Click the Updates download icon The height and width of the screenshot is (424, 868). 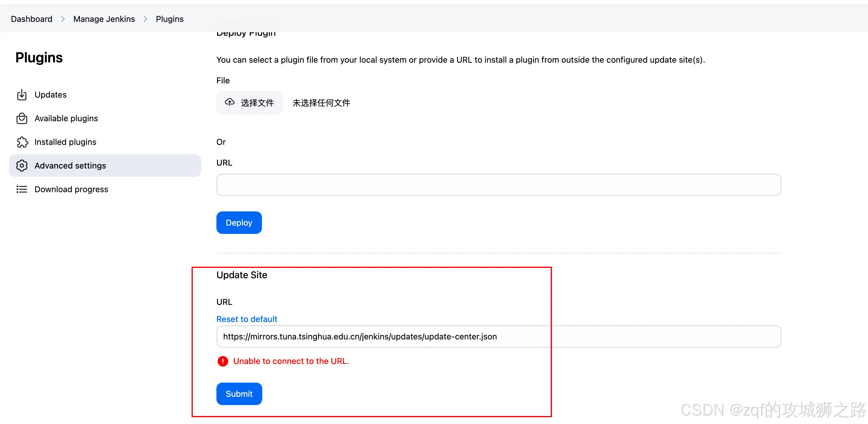point(22,95)
